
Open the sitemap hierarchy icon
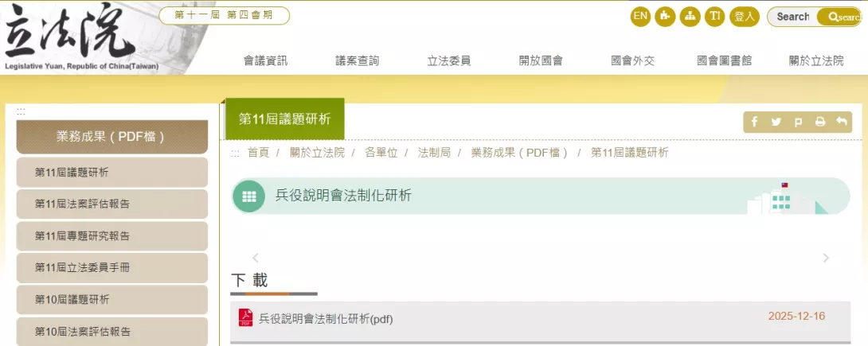click(x=690, y=16)
